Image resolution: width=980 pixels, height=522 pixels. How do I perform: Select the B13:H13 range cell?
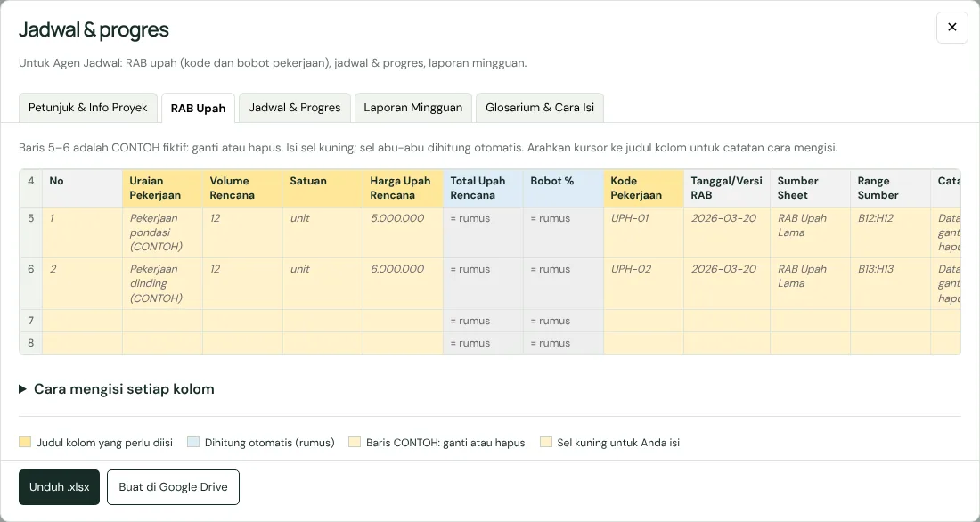pyautogui.click(x=890, y=284)
